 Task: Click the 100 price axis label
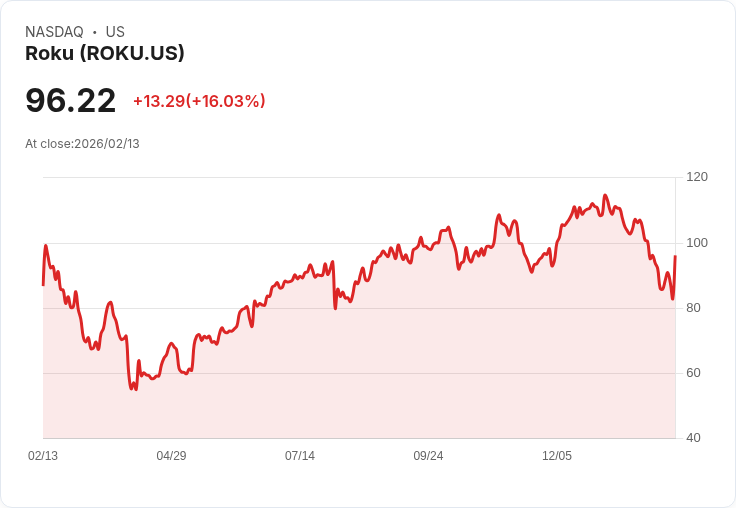pos(697,243)
